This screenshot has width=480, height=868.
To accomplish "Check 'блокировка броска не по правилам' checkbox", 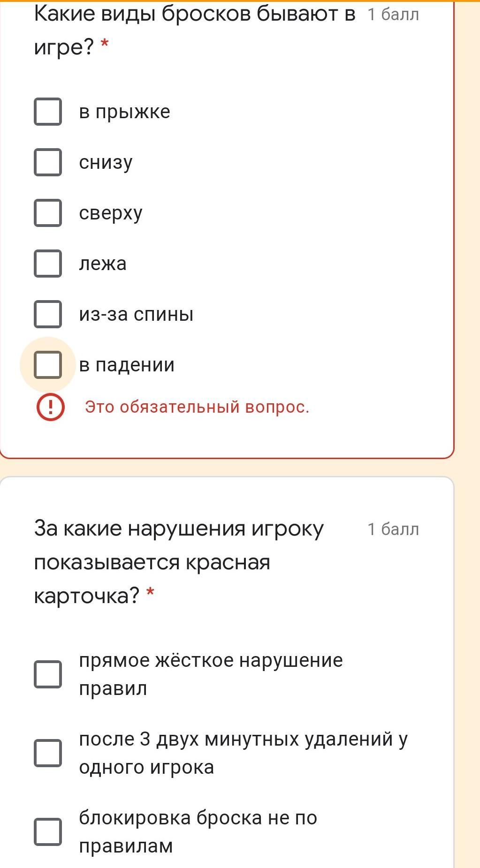I will 48,832.
